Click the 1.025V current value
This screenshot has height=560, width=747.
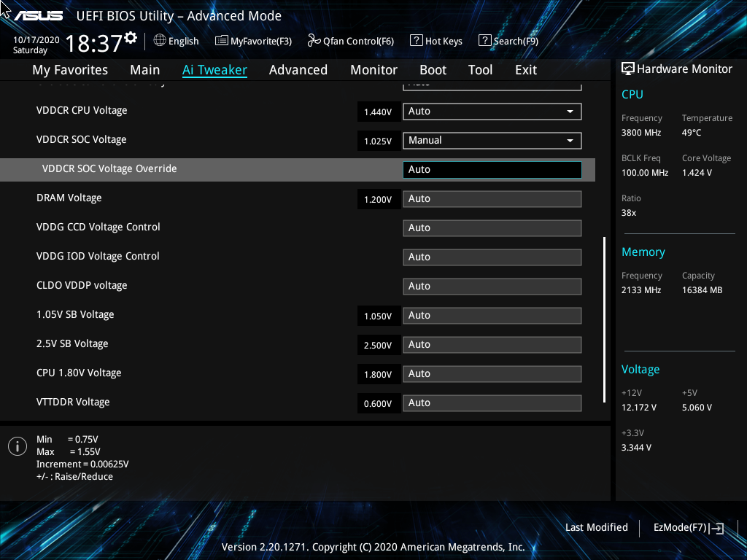(379, 141)
